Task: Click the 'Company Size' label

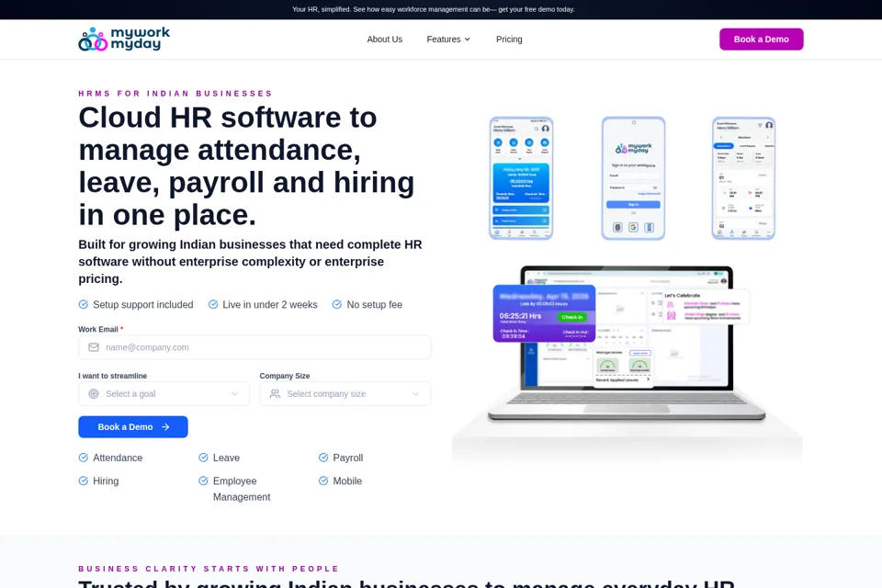Action: [285, 376]
